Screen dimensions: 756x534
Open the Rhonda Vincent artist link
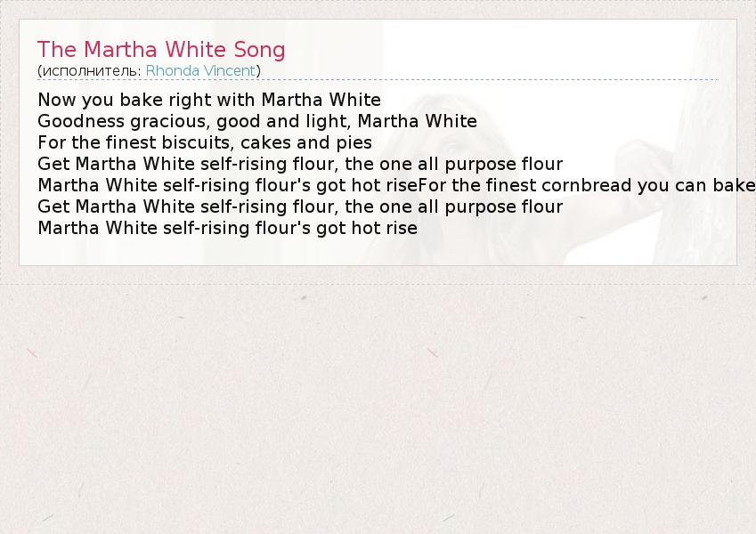click(x=200, y=70)
